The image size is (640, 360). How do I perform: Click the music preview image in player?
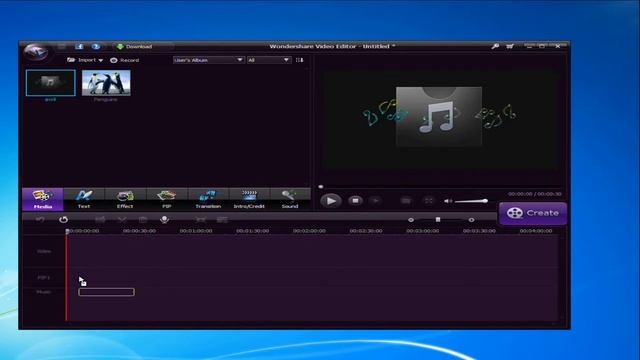tap(439, 116)
